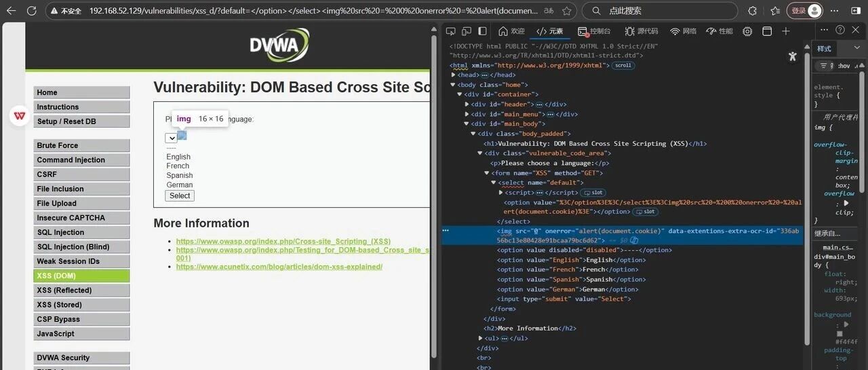Go back with the browser back arrow

(11, 11)
